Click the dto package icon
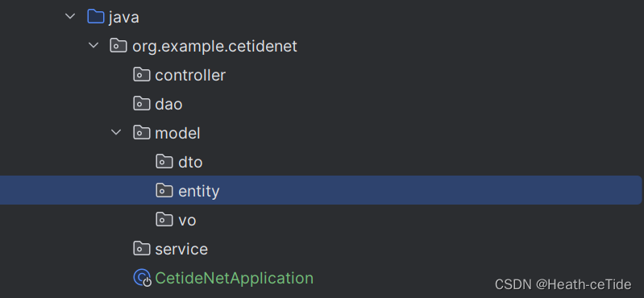This screenshot has width=644, height=298. [164, 162]
